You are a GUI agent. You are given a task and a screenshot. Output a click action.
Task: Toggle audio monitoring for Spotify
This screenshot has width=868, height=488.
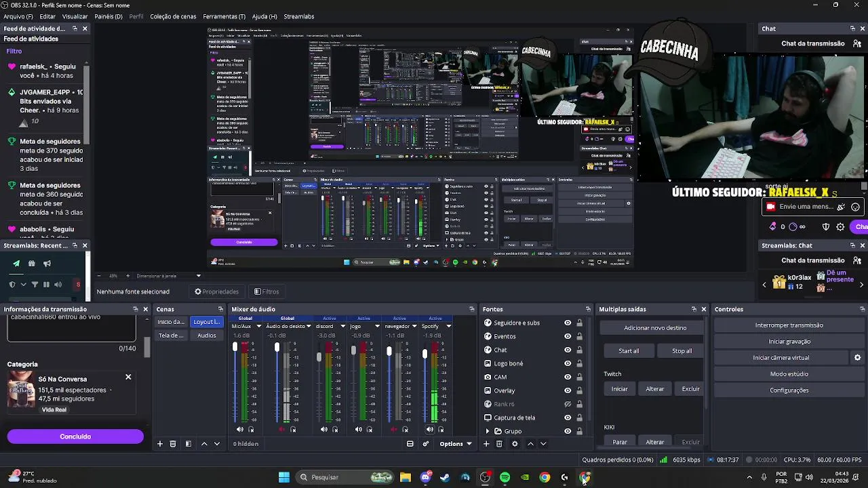tap(441, 429)
